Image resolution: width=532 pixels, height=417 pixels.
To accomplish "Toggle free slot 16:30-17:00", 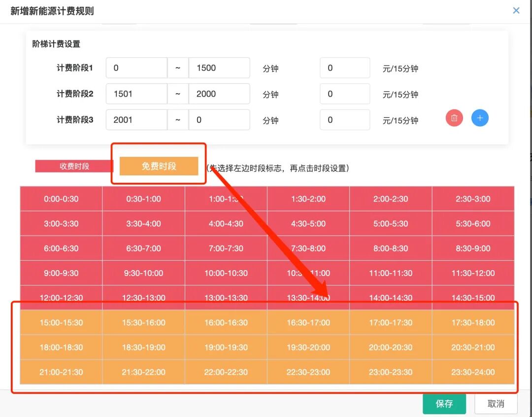I will pyautogui.click(x=308, y=322).
